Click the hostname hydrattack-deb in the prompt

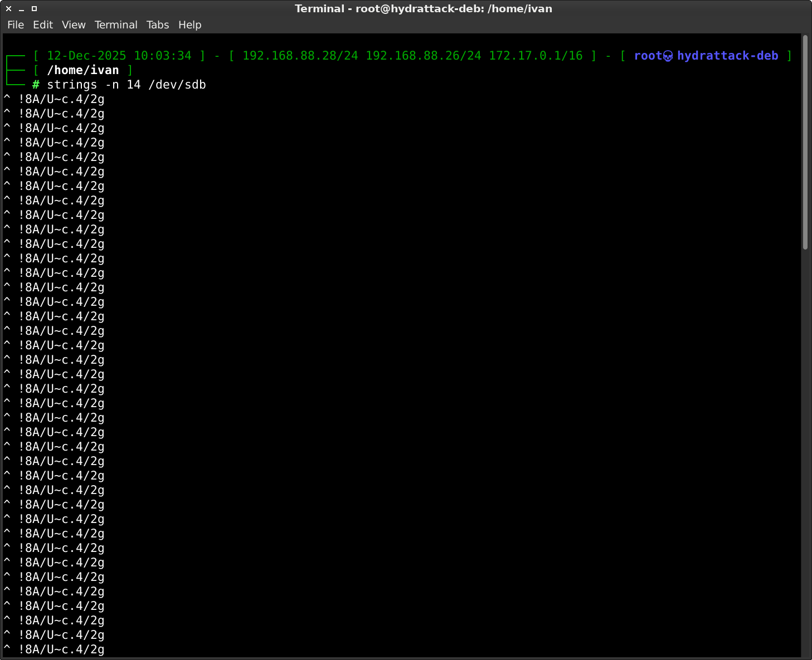[728, 56]
